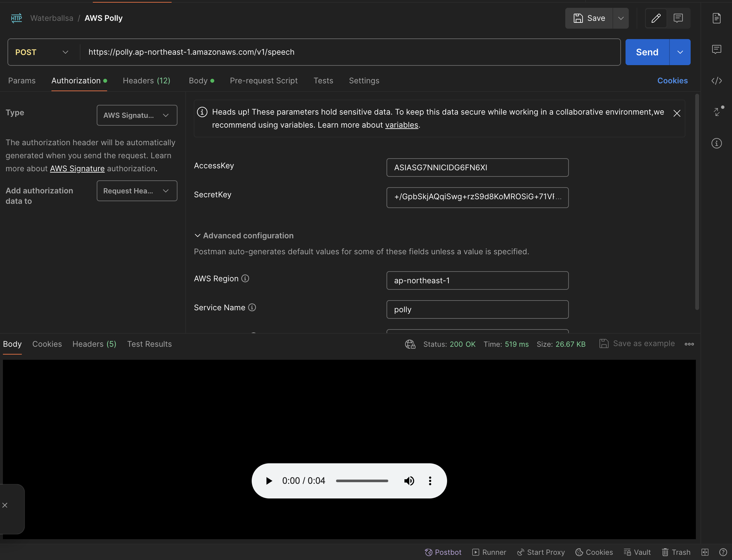Image resolution: width=732 pixels, height=560 pixels.
Task: Click the audio player three-dot menu
Action: click(430, 481)
